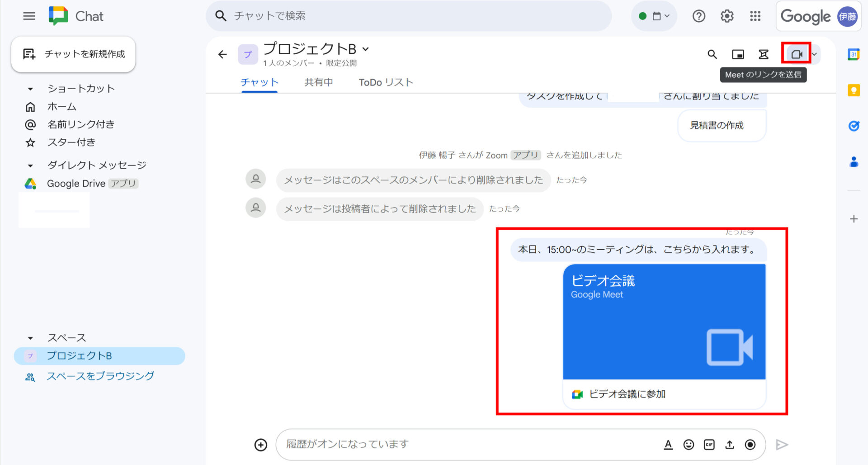The height and width of the screenshot is (465, 868).
Task: Send the message with the send icon
Action: (782, 445)
